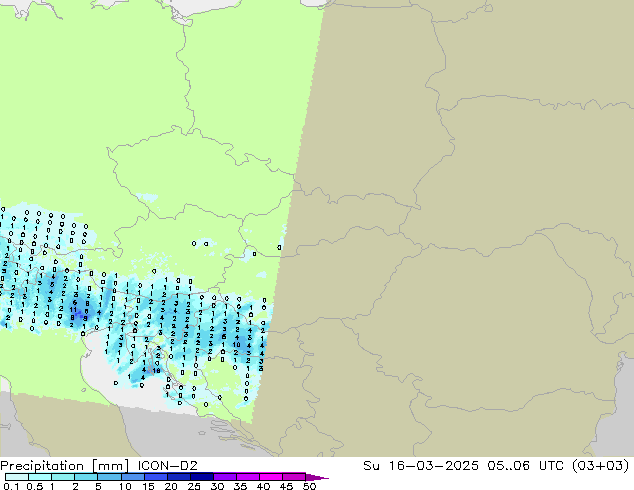This screenshot has height=490, width=634.
Task: Click the "ICON-D2" model name
Action: click(167, 466)
